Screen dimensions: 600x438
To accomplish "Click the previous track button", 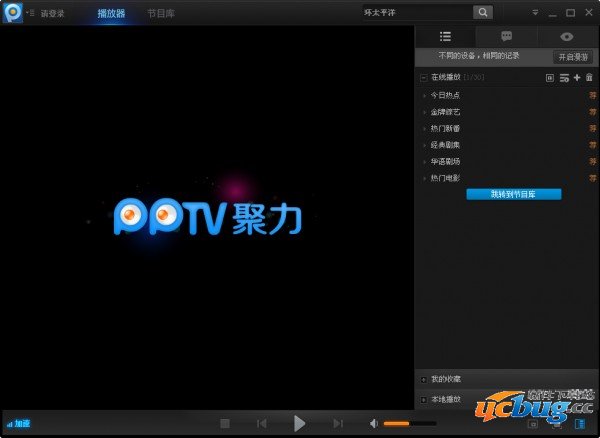I will (262, 423).
